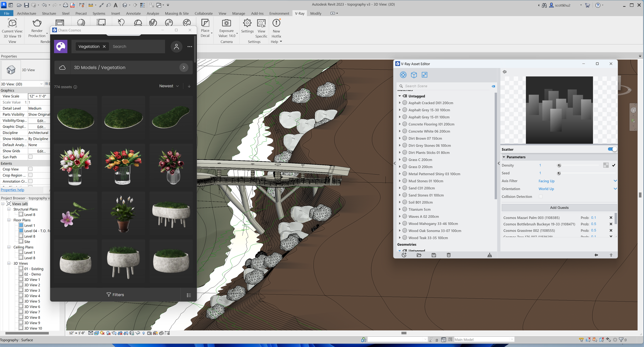Image resolution: width=644 pixels, height=347 pixels.
Task: Switch to the Massing & Site tab
Action: tap(177, 13)
